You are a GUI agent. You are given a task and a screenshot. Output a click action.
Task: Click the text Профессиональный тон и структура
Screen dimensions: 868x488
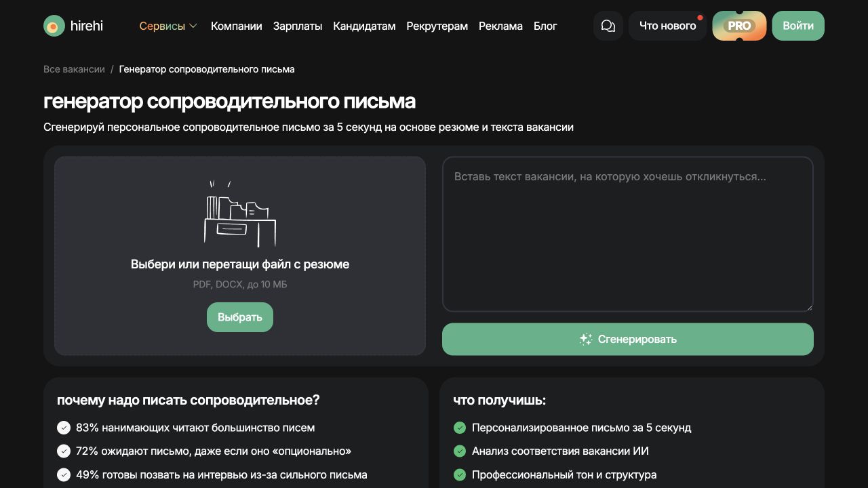click(564, 474)
